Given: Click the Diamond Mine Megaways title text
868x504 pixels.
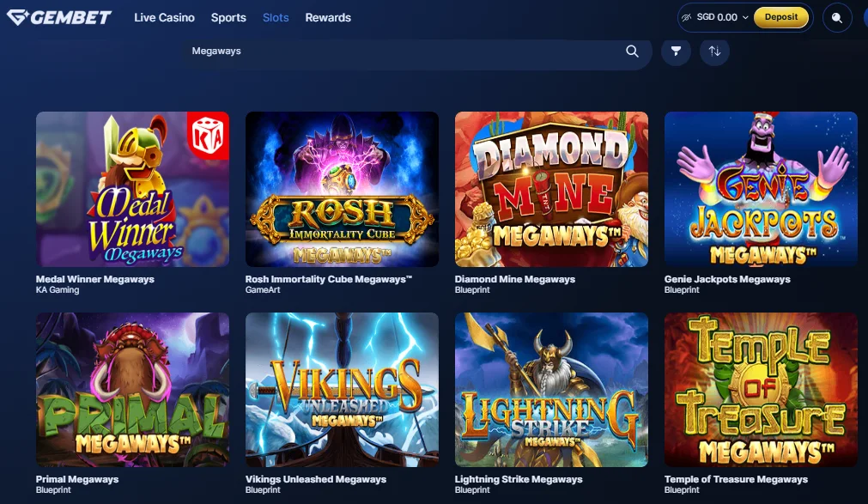Looking at the screenshot, I should pos(515,279).
